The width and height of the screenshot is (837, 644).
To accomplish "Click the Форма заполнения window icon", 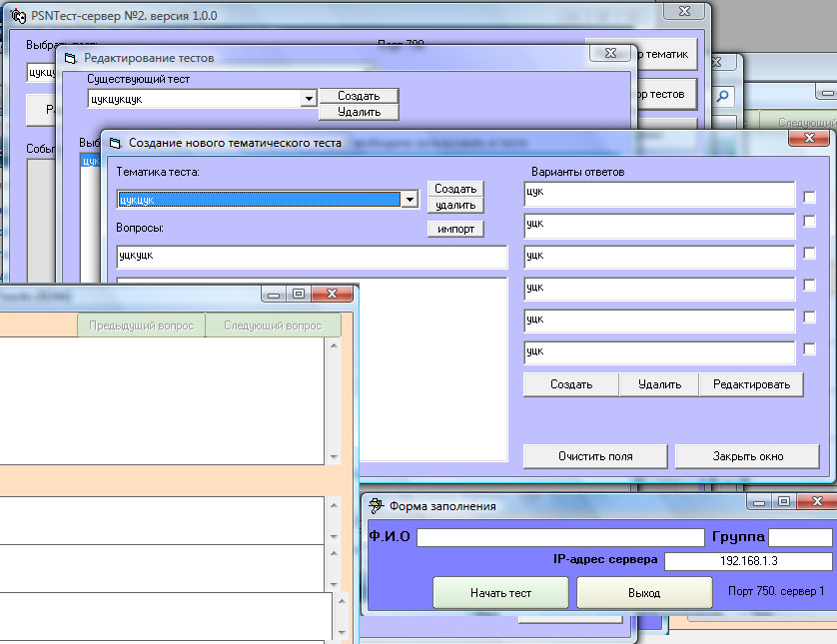I will click(377, 506).
